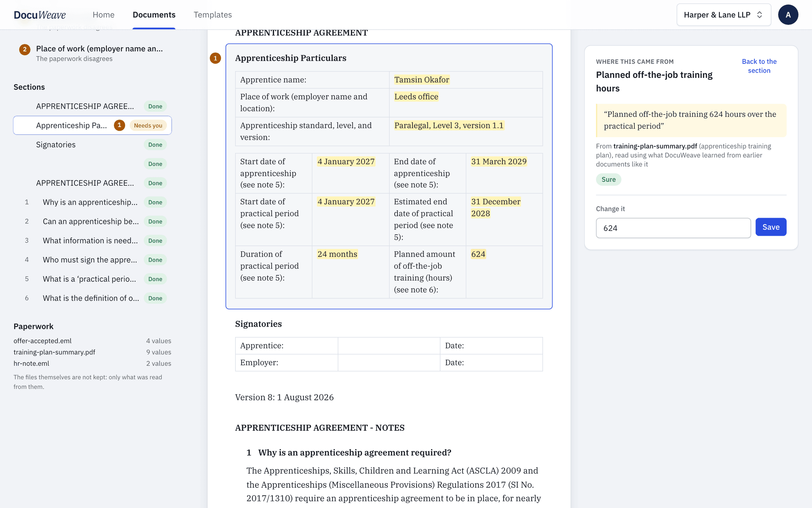812x508 pixels.
Task: Focus the 'Change it' input with 624
Action: tap(673, 228)
